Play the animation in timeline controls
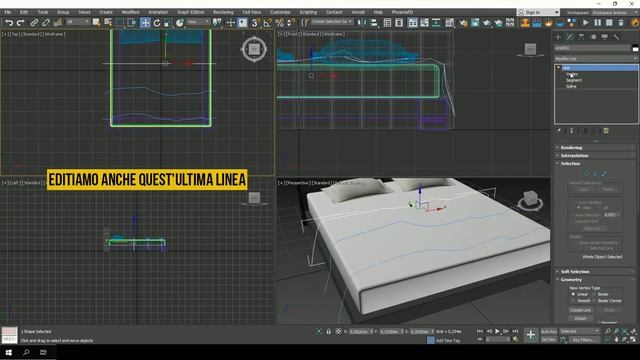Viewport: 640px width, 360px height. pyautogui.click(x=497, y=331)
